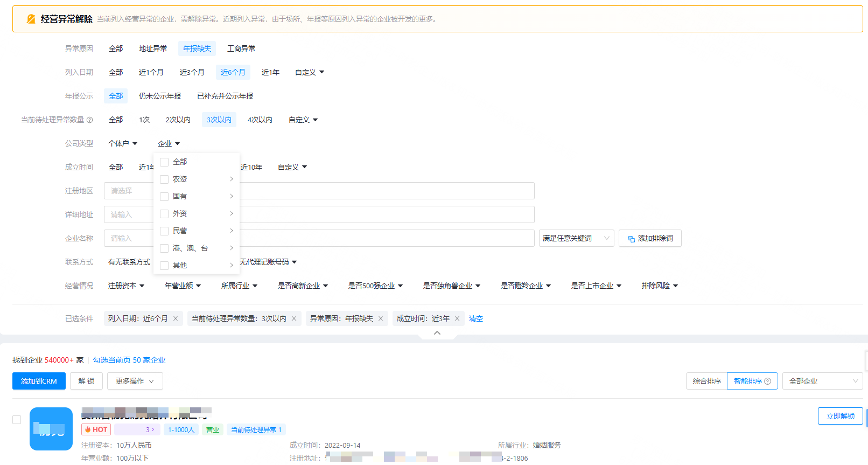
Task: Click the company logo thumbnail
Action: coord(51,429)
